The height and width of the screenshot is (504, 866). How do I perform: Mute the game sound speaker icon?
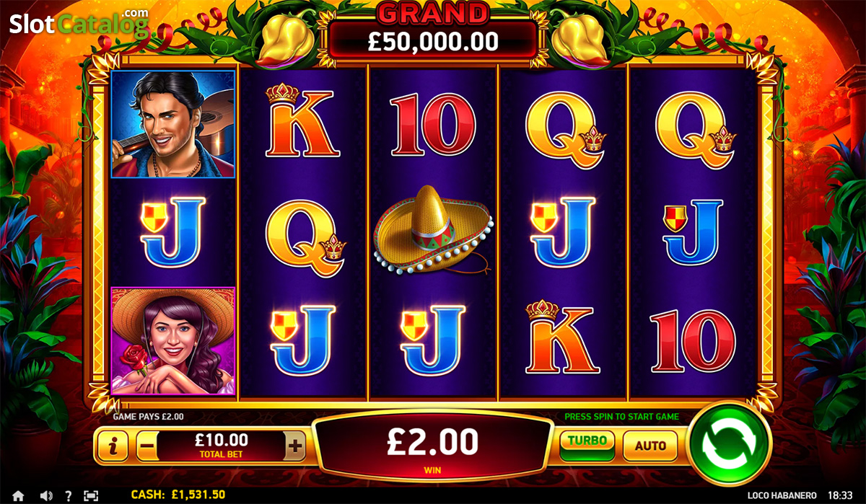click(46, 496)
